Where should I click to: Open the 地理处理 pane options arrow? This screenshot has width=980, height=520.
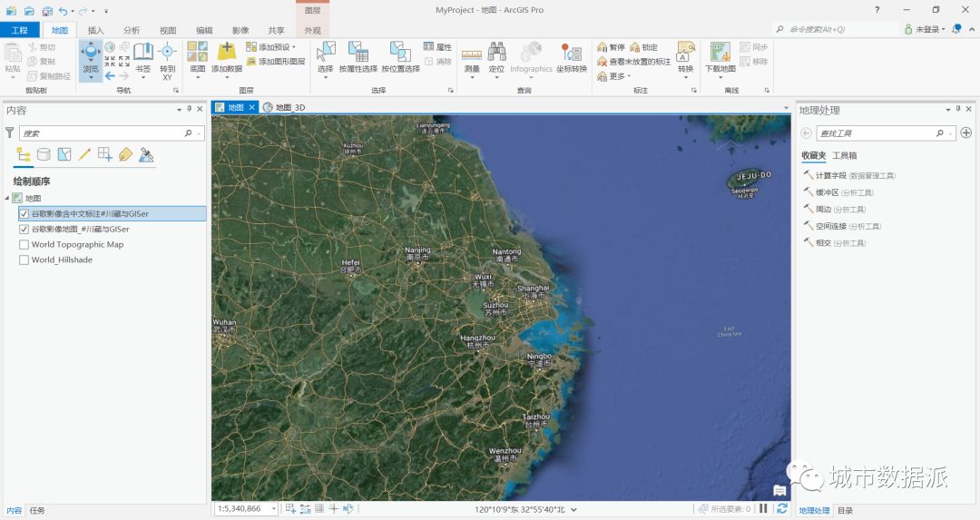coord(947,110)
